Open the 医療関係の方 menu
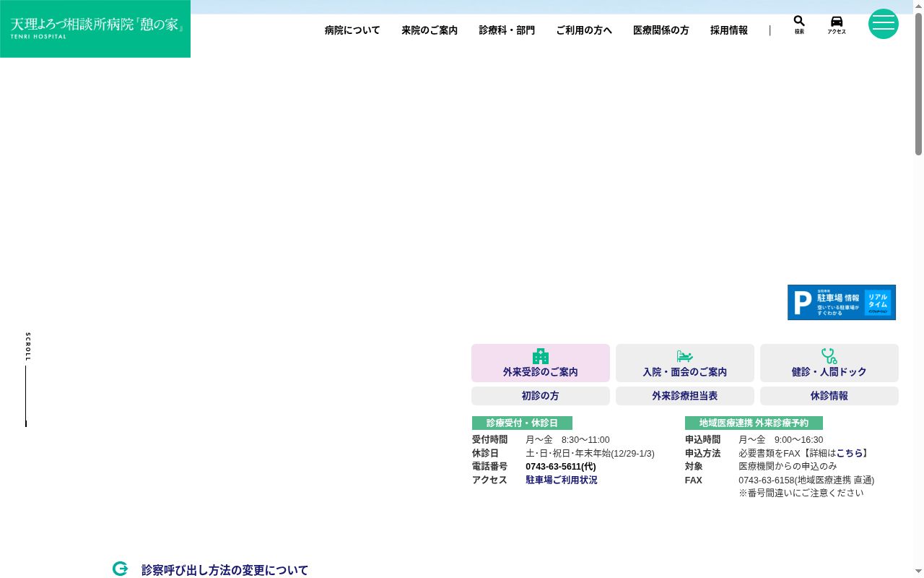 661,30
